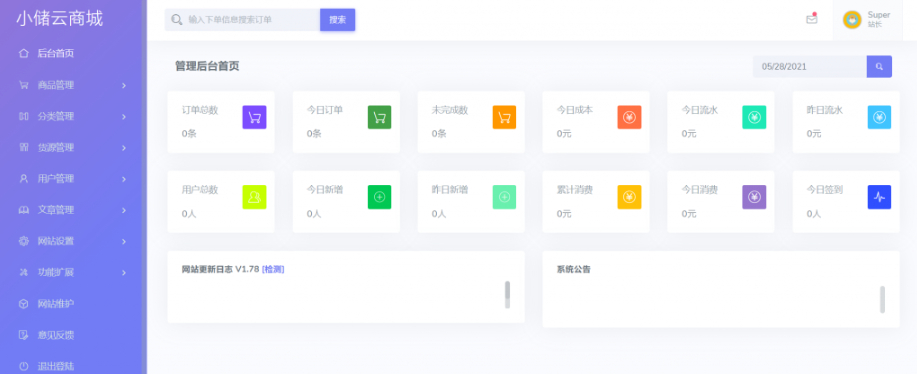Click the purple cart icon for 订单总数
This screenshot has width=917, height=374.
tap(254, 117)
